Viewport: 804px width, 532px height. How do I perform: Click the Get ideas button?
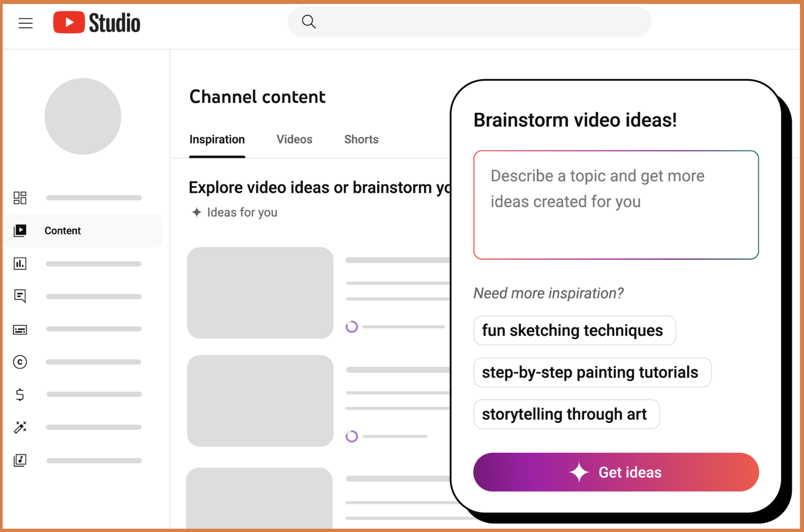616,472
